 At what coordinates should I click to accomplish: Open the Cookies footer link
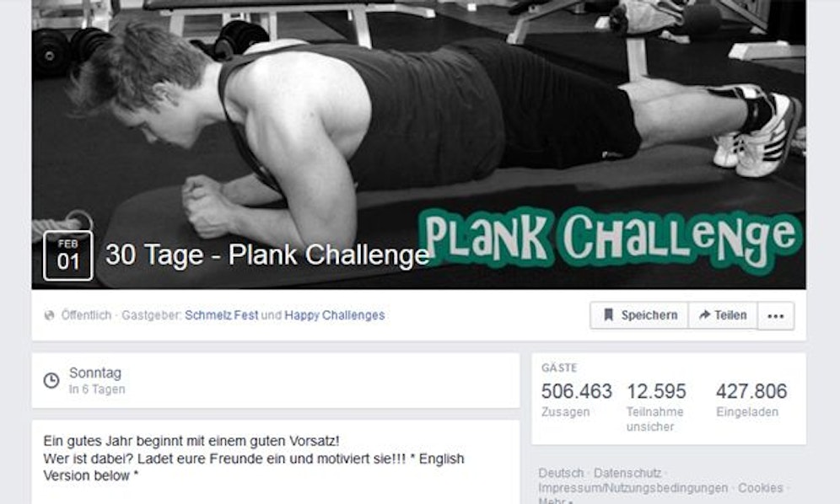tap(760, 488)
